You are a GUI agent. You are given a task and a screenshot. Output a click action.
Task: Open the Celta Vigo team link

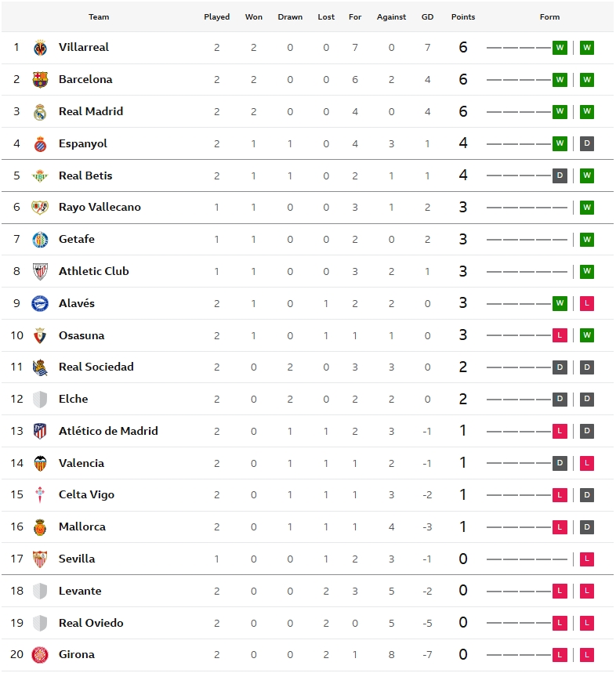tap(86, 495)
